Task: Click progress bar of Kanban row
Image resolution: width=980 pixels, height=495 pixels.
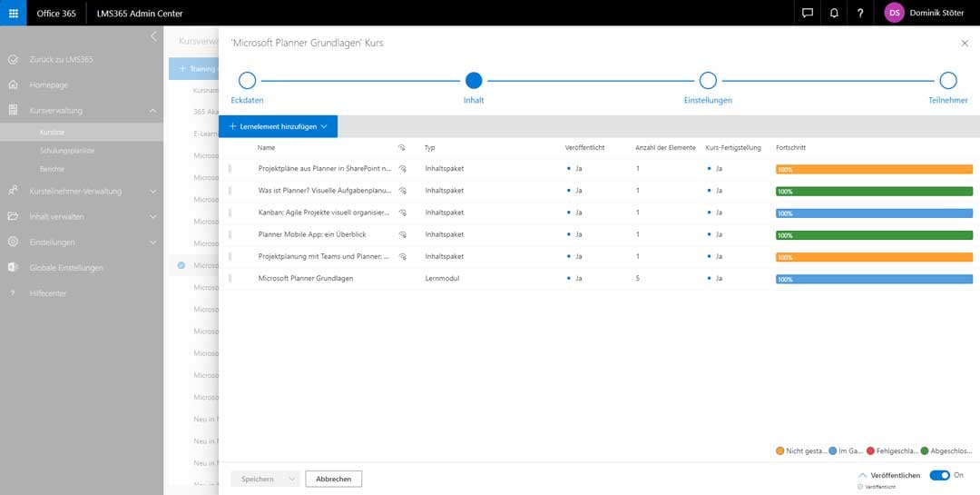Action: click(x=875, y=213)
